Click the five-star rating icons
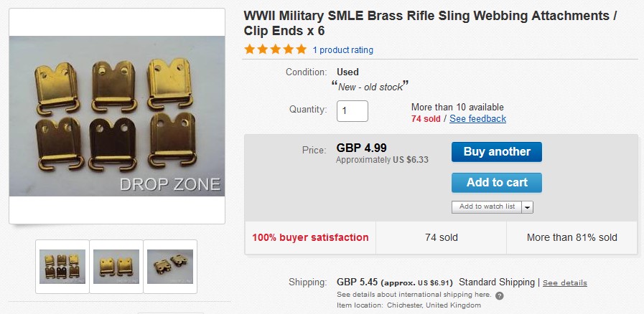This screenshot has height=314, width=644. [275, 49]
